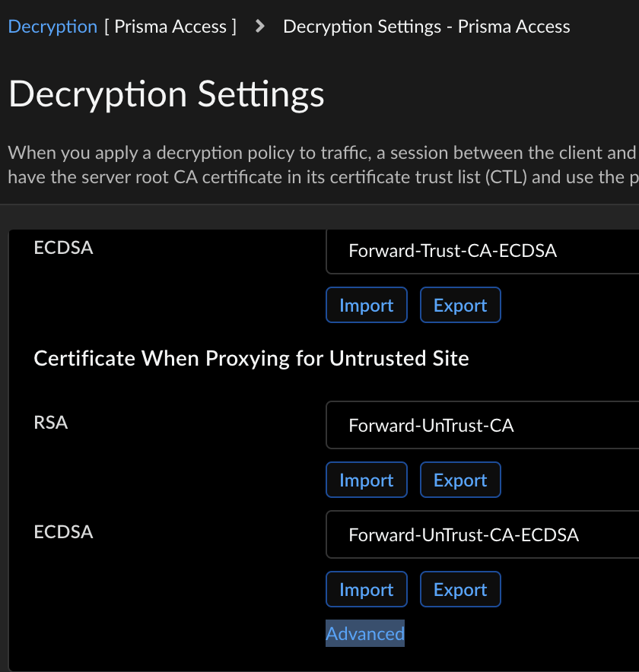Click the RSA label for untrusted site
Image resolution: width=639 pixels, height=672 pixels.
(x=51, y=423)
